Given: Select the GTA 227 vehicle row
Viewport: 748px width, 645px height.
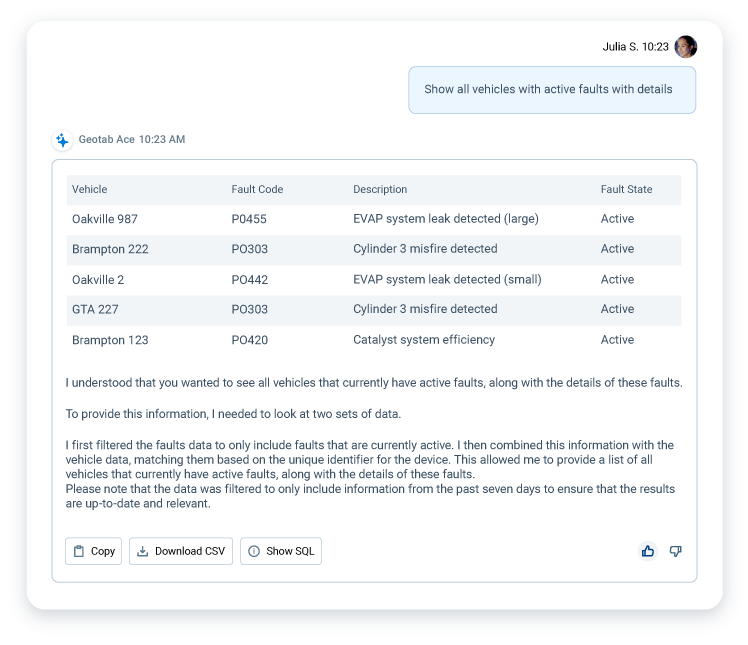Looking at the screenshot, I should coord(95,309).
